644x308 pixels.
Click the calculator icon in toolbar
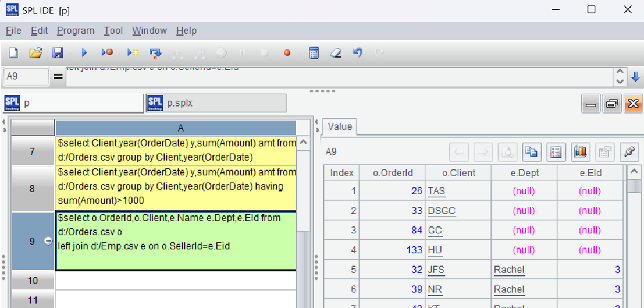(314, 53)
